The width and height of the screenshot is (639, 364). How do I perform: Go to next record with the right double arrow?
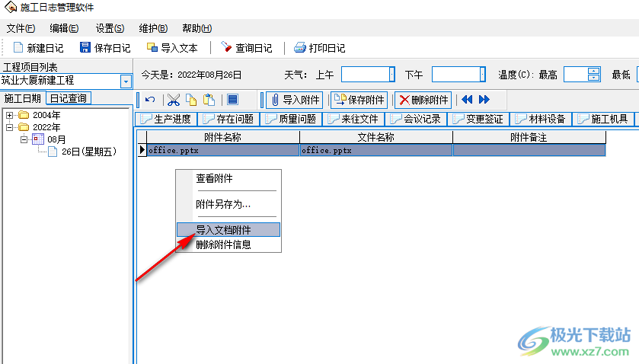484,100
